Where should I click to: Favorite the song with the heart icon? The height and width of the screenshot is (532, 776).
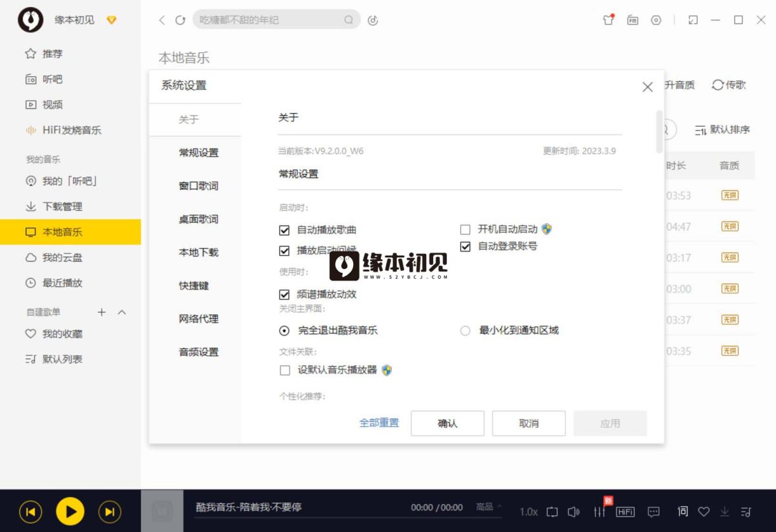click(x=704, y=512)
